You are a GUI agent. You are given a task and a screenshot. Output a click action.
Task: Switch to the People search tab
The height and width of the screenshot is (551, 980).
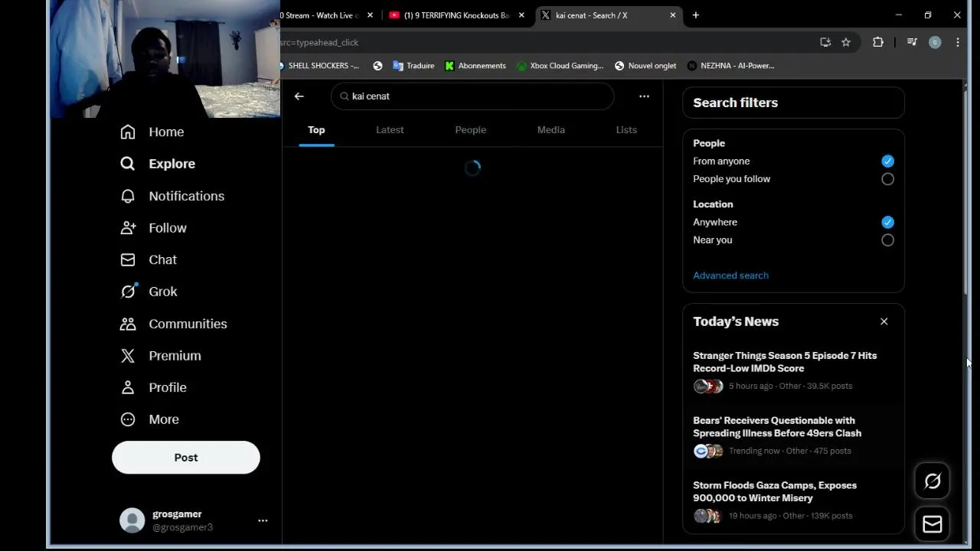tap(471, 130)
